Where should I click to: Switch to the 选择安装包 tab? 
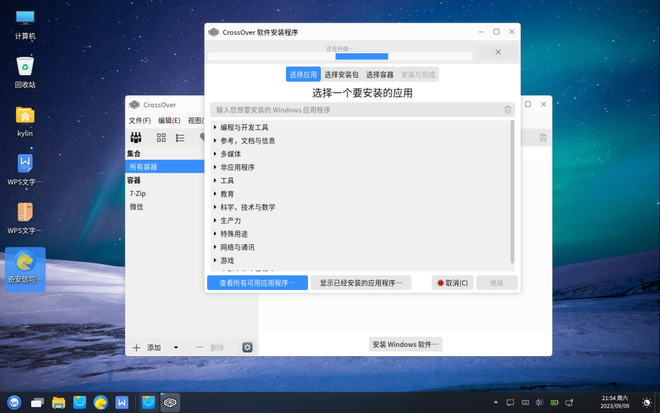[341, 75]
